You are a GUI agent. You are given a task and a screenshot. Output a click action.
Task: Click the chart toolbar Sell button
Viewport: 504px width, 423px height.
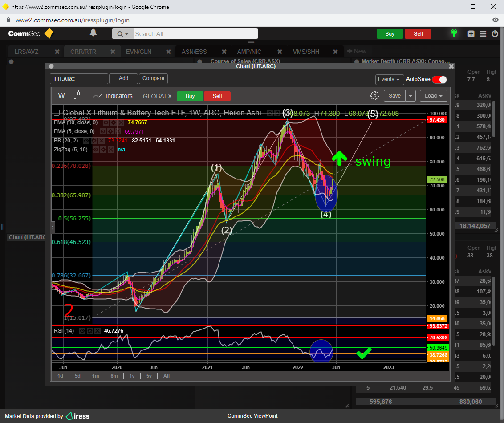(217, 96)
